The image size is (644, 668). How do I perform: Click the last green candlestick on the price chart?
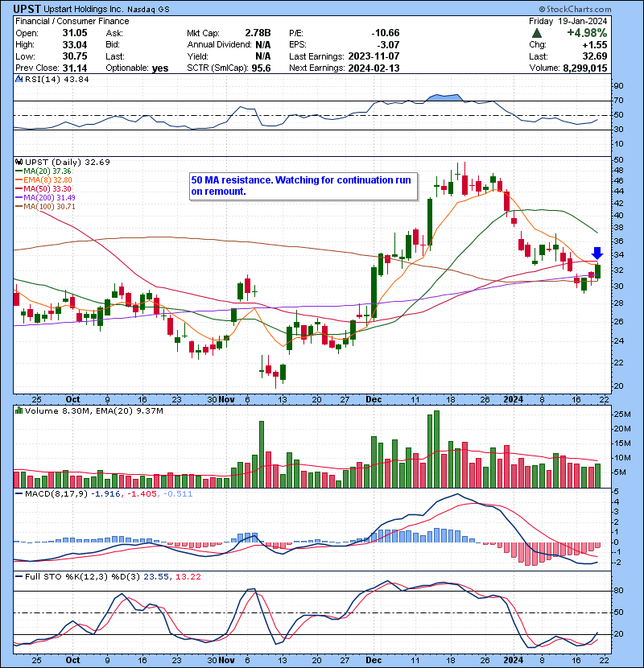point(598,271)
